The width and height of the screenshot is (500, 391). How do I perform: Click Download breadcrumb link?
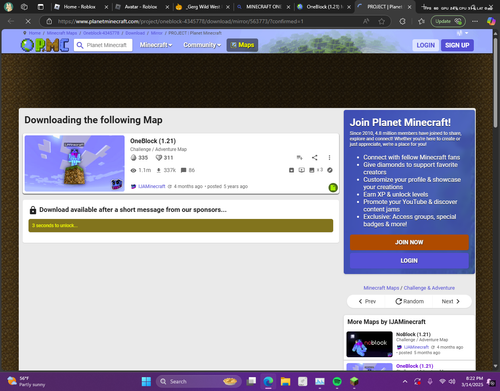coord(135,33)
